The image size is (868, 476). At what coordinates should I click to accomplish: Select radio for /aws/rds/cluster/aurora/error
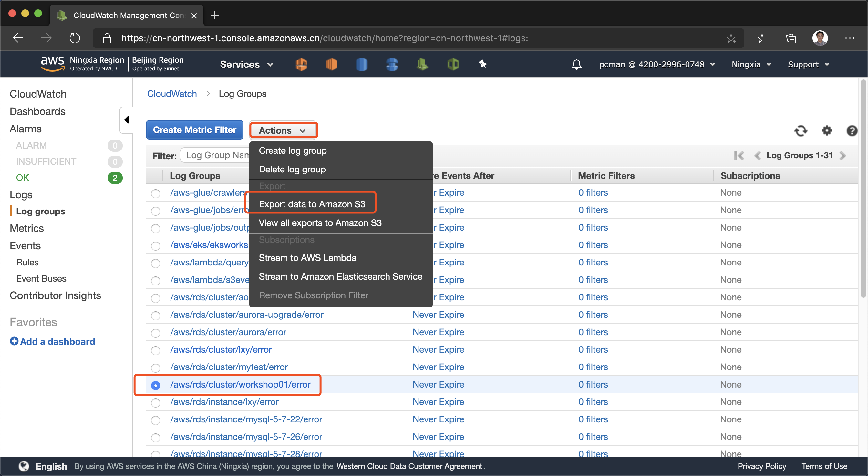pyautogui.click(x=155, y=333)
